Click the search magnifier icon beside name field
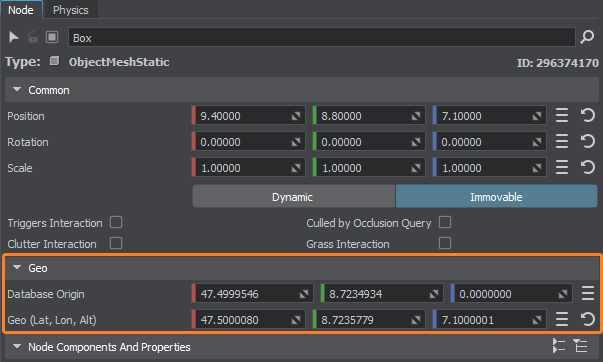The image size is (603, 362). click(587, 37)
